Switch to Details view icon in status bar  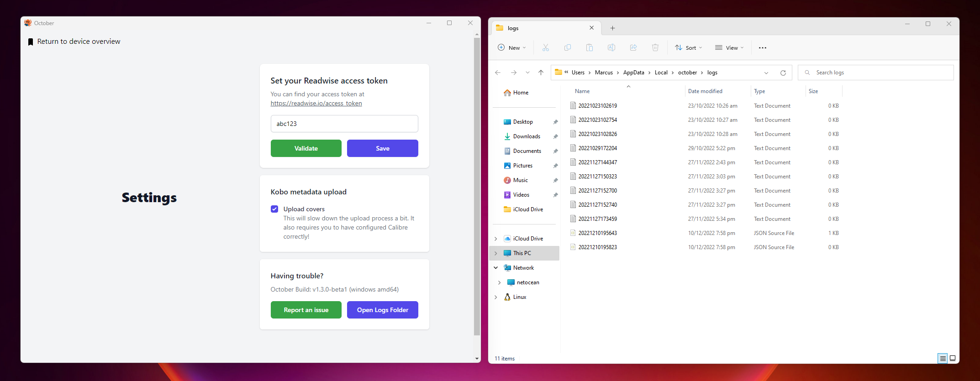[x=943, y=359]
